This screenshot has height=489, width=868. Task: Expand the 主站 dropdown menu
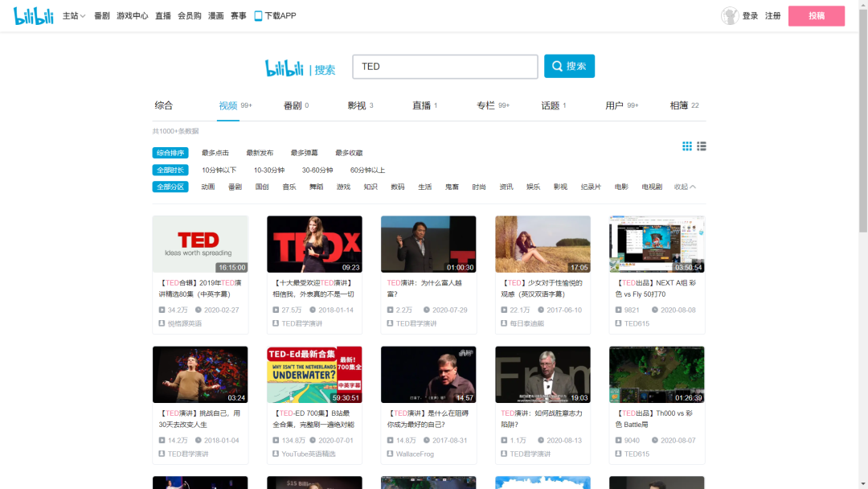click(74, 16)
